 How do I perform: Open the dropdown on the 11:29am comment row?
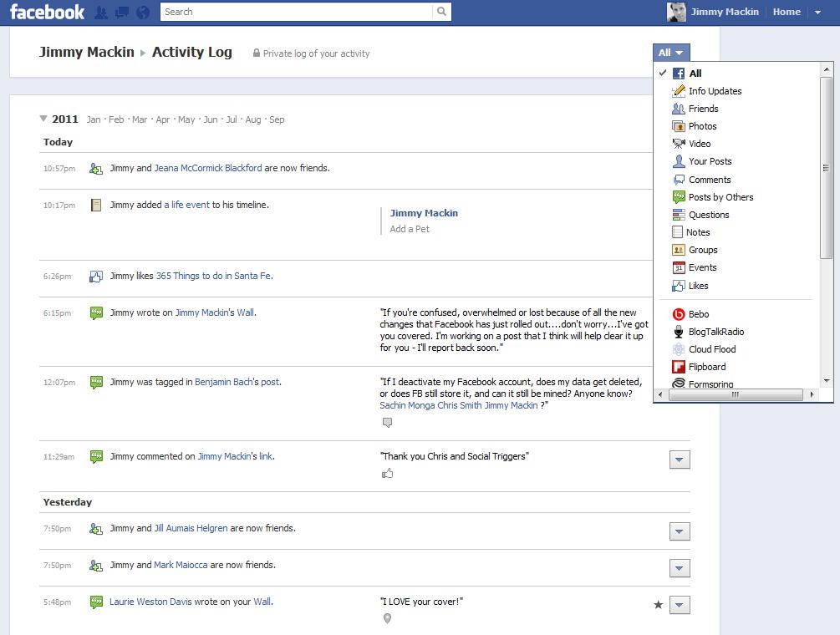[680, 460]
